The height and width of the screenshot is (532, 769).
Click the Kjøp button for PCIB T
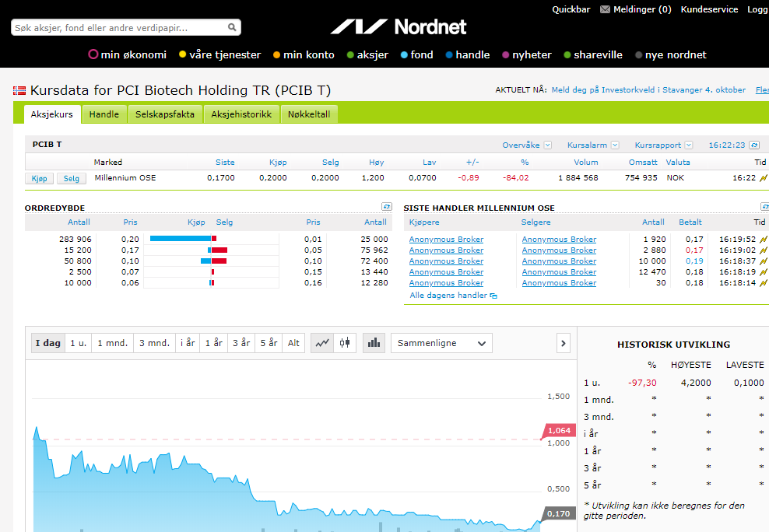pyautogui.click(x=39, y=178)
